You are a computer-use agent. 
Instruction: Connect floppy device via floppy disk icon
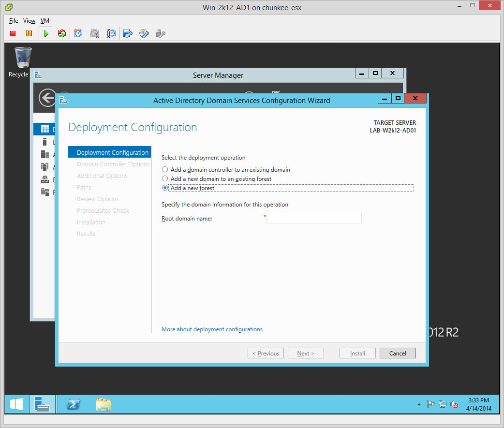click(x=128, y=33)
